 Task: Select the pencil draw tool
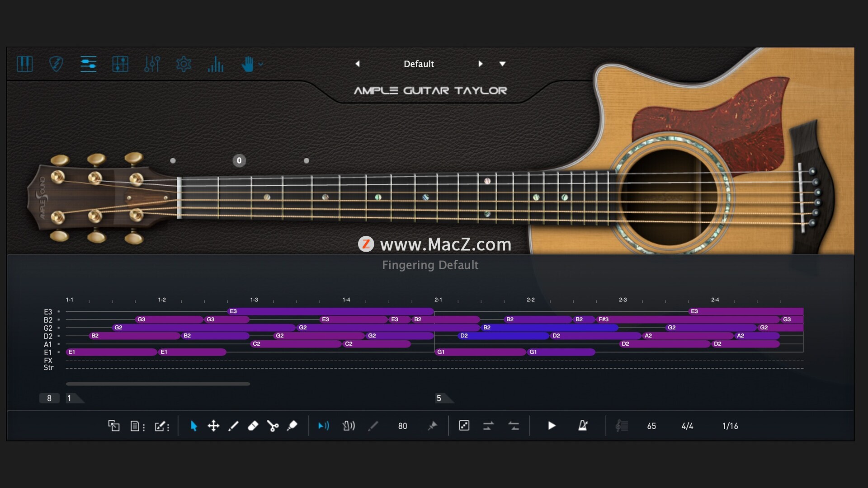tap(233, 426)
